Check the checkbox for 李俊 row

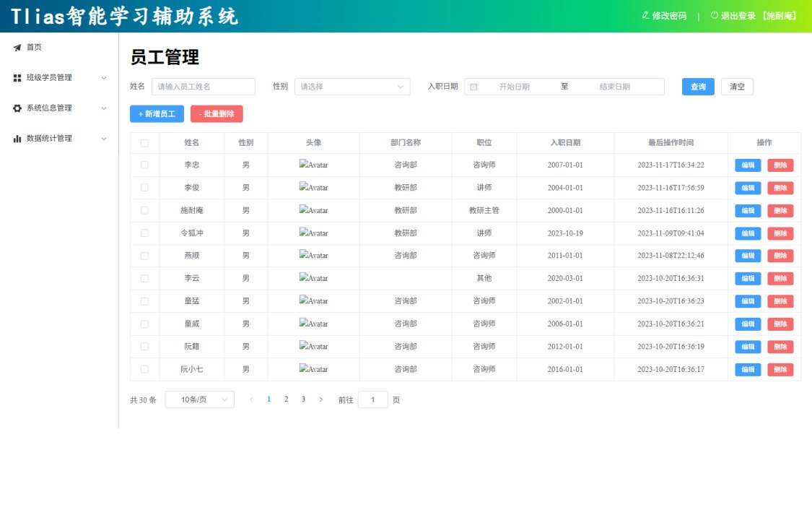pos(144,188)
